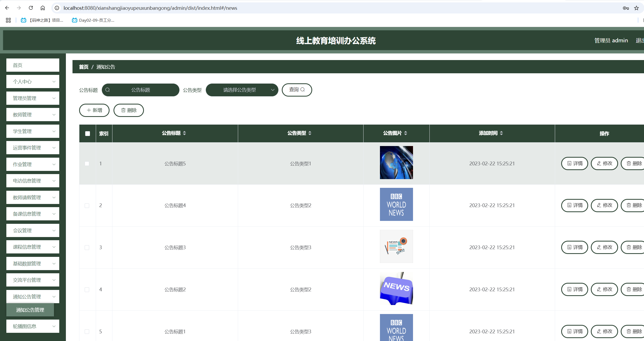
Task: Click 详情 button for 公告标题2
Action: click(x=575, y=289)
